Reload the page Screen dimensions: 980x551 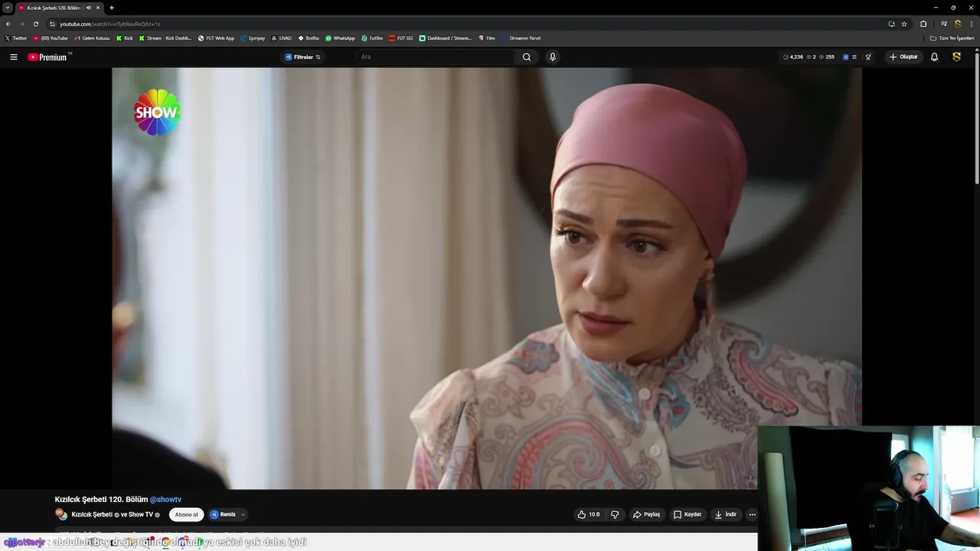pos(36,24)
